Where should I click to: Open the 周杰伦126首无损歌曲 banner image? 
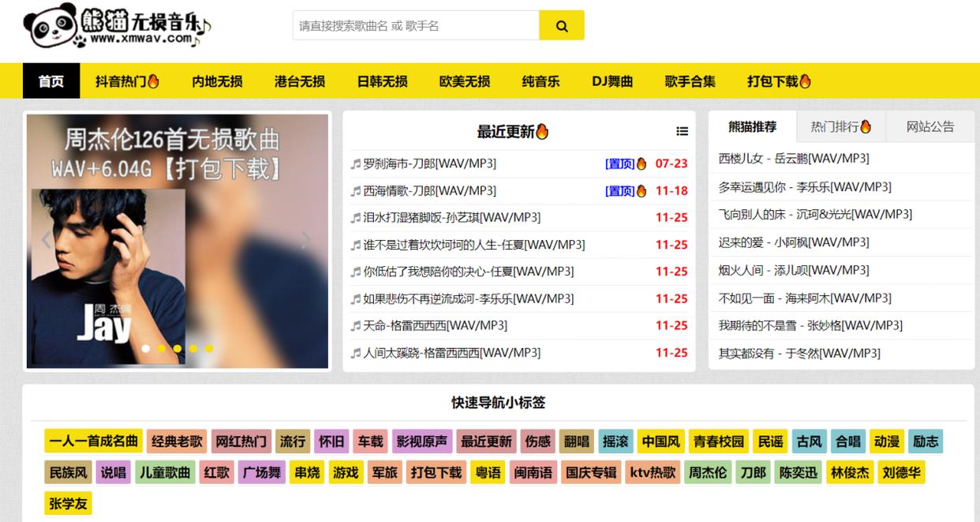(x=178, y=241)
